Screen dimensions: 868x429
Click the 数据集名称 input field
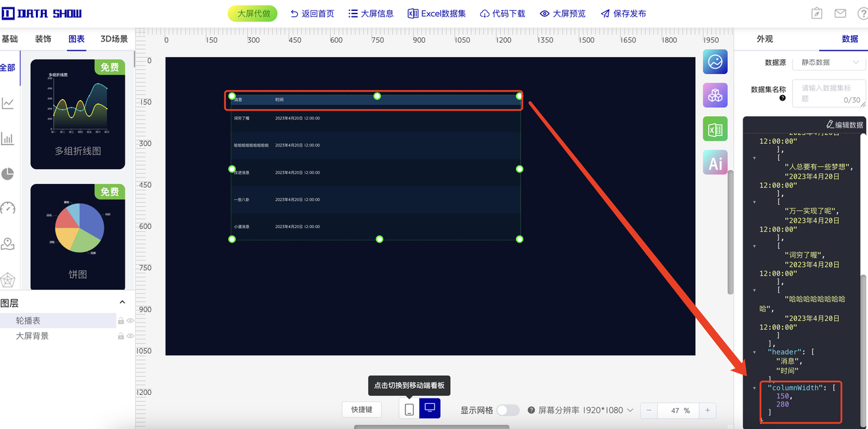(x=829, y=94)
